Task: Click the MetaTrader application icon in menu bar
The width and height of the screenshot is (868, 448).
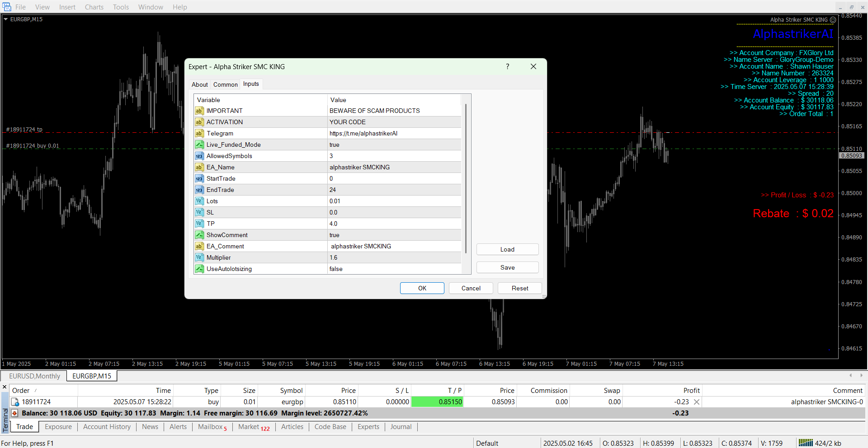Action: [x=7, y=7]
